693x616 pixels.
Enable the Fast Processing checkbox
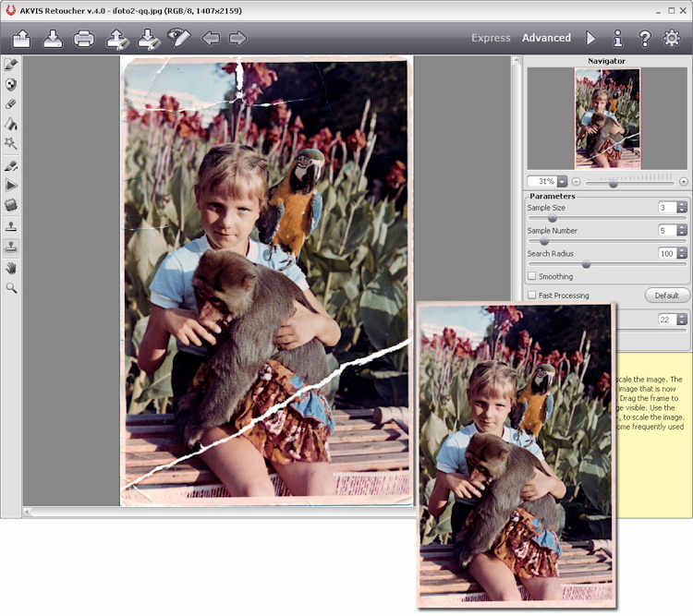[x=532, y=296]
